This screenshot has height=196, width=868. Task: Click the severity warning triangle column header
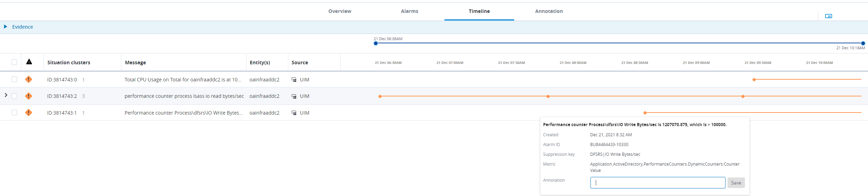point(29,62)
